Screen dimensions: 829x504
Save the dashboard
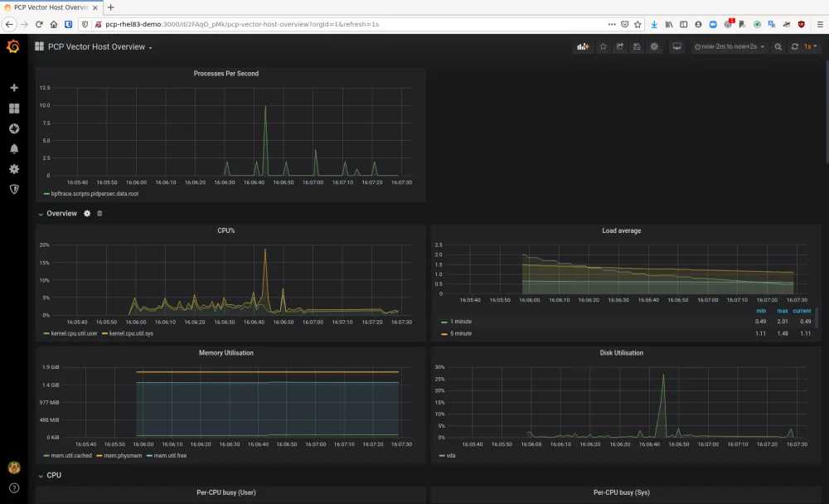tap(636, 47)
